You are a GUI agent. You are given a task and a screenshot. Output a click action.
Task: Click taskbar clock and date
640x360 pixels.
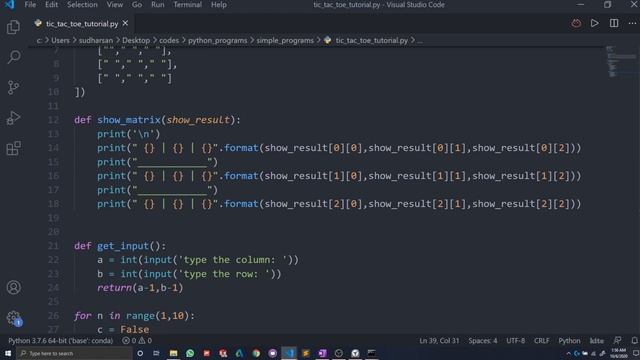[619, 353]
